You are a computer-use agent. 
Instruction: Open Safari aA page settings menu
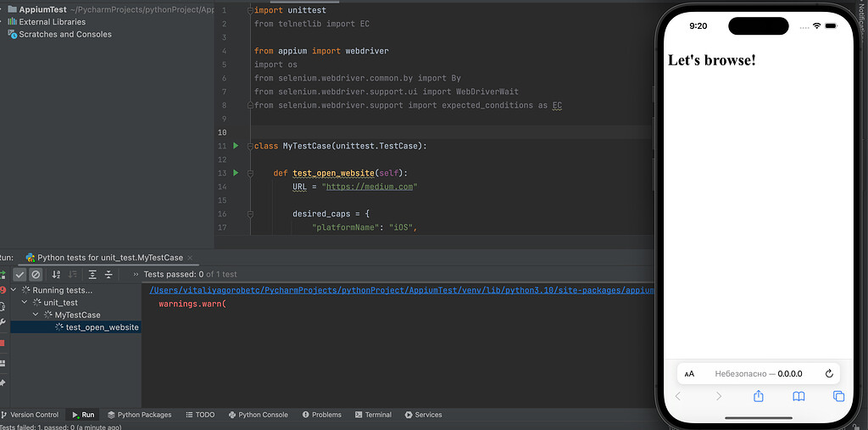tap(690, 374)
